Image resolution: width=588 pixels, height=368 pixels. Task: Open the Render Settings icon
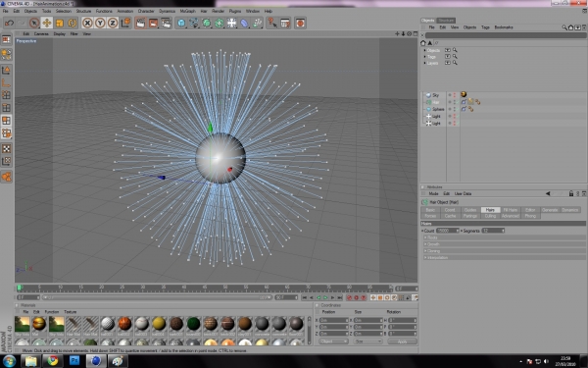167,23
